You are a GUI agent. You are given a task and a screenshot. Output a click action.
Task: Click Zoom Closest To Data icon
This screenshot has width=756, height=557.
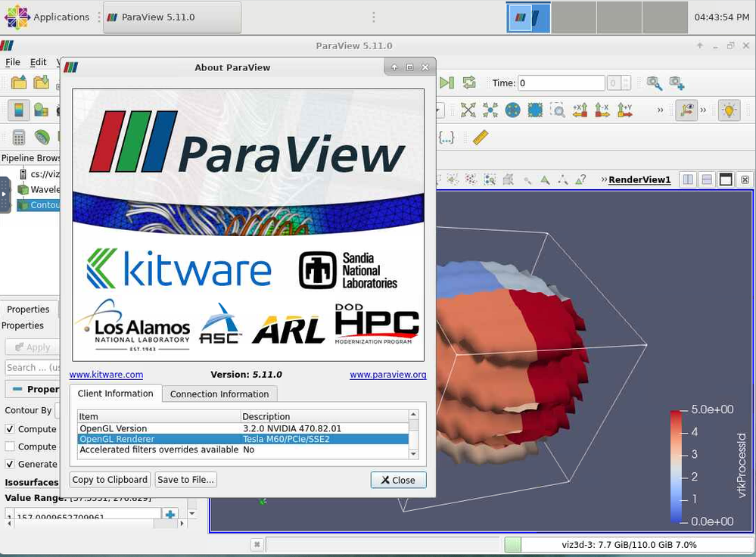(535, 110)
